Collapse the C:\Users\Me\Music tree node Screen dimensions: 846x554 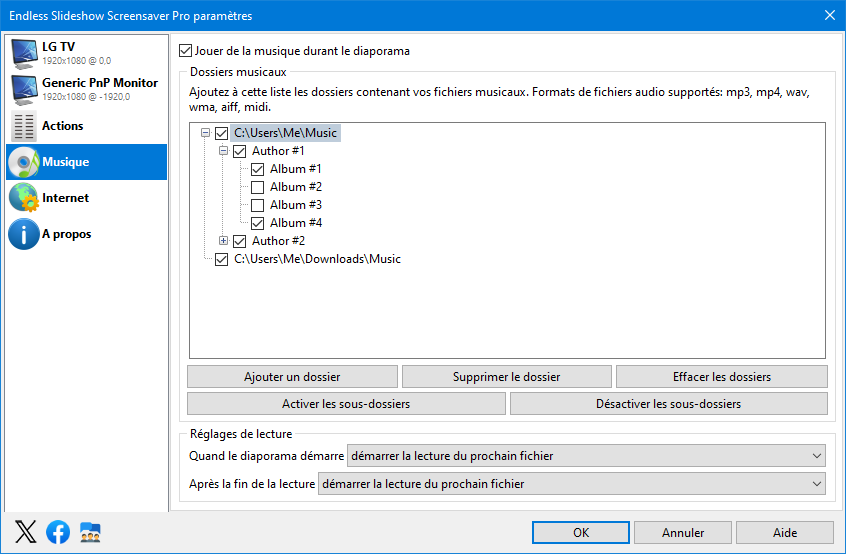(205, 133)
